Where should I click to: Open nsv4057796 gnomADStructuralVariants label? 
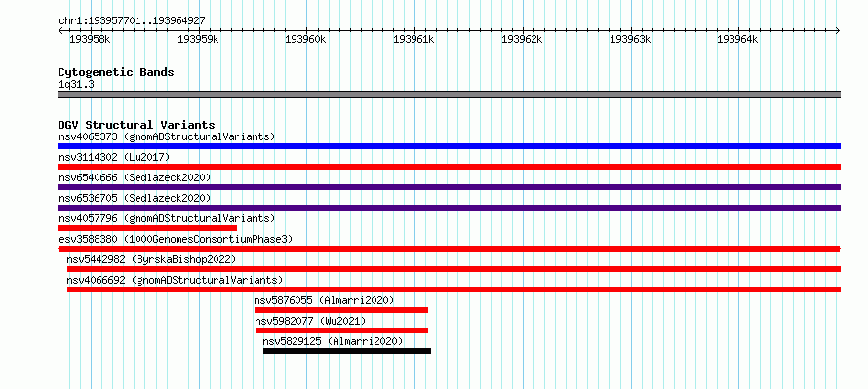coord(167,218)
